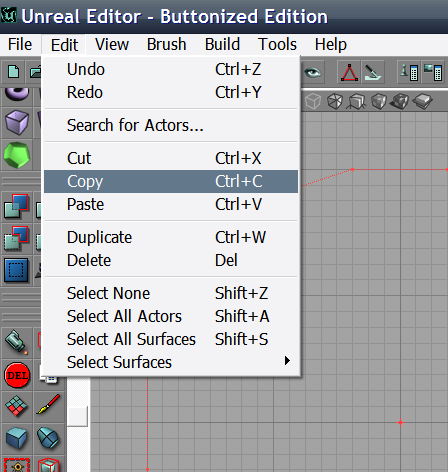
Task: Choose Select All Surfaces entry
Action: (x=171, y=339)
